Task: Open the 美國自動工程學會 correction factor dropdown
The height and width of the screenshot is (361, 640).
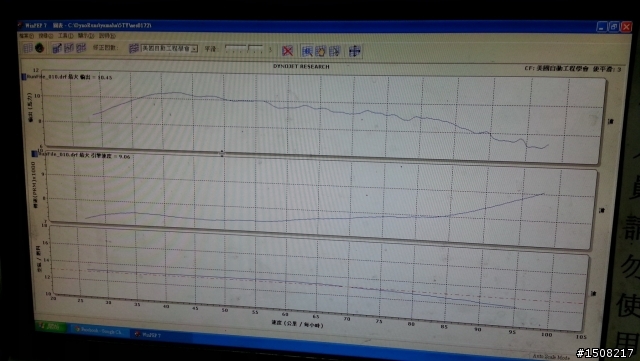Action: (169, 49)
